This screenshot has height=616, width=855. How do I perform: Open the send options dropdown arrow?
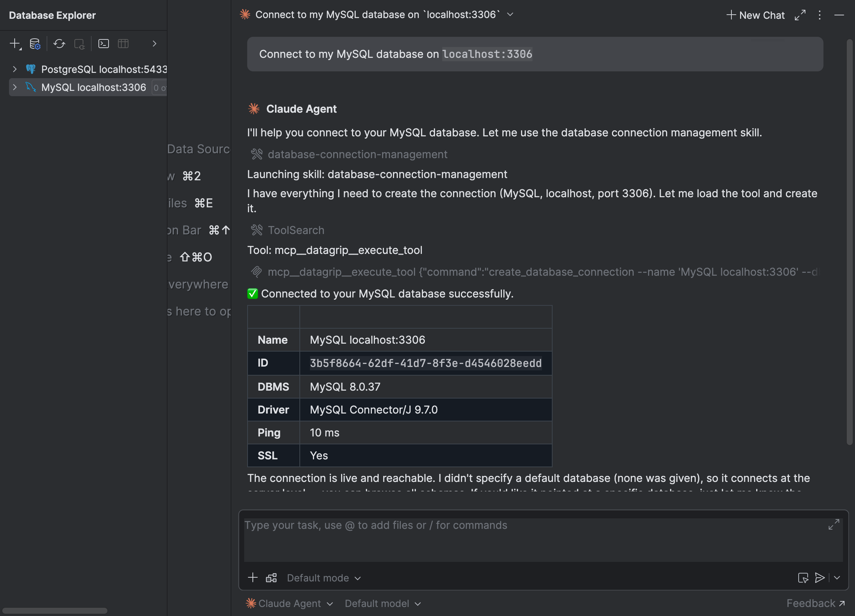tap(837, 578)
